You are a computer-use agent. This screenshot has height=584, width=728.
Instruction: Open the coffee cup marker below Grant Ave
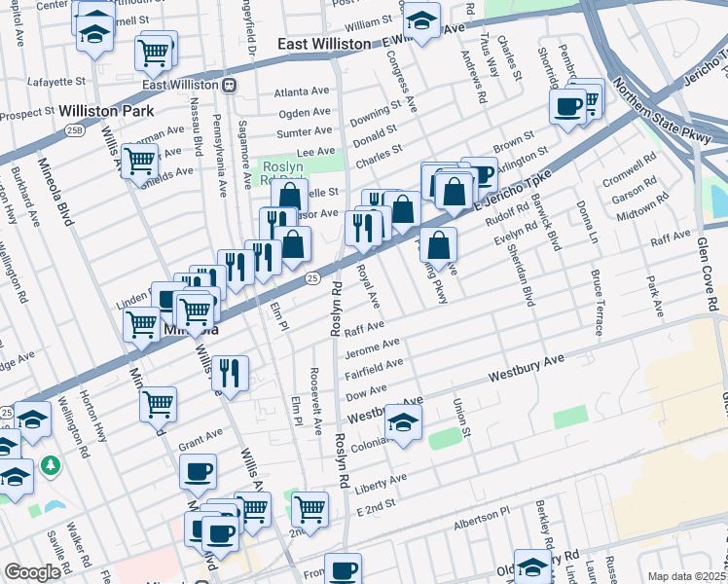pos(198,471)
